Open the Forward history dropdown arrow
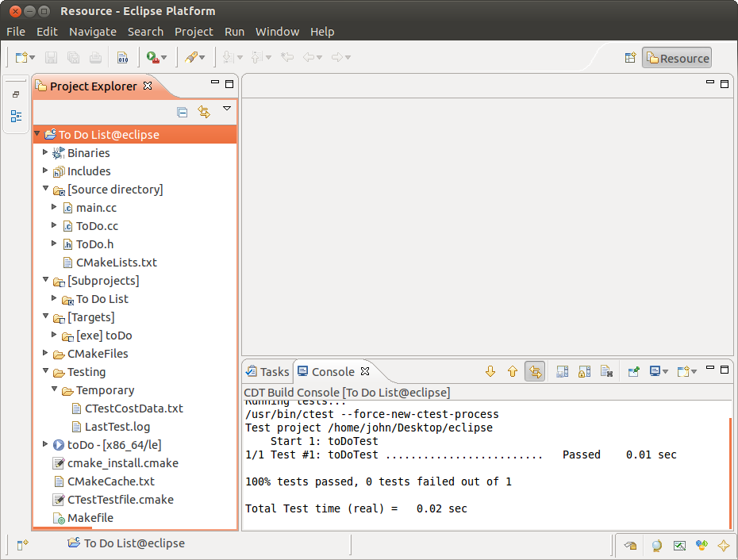Screen dimensions: 738x560 point(348,57)
